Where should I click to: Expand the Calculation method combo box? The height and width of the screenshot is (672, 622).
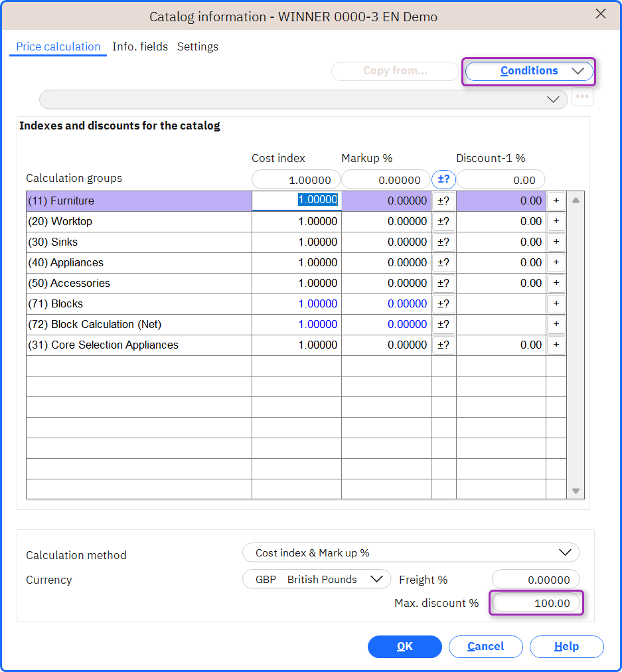click(x=411, y=553)
